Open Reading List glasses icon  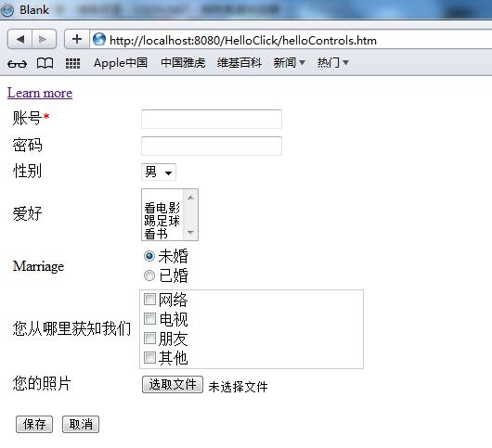17,64
